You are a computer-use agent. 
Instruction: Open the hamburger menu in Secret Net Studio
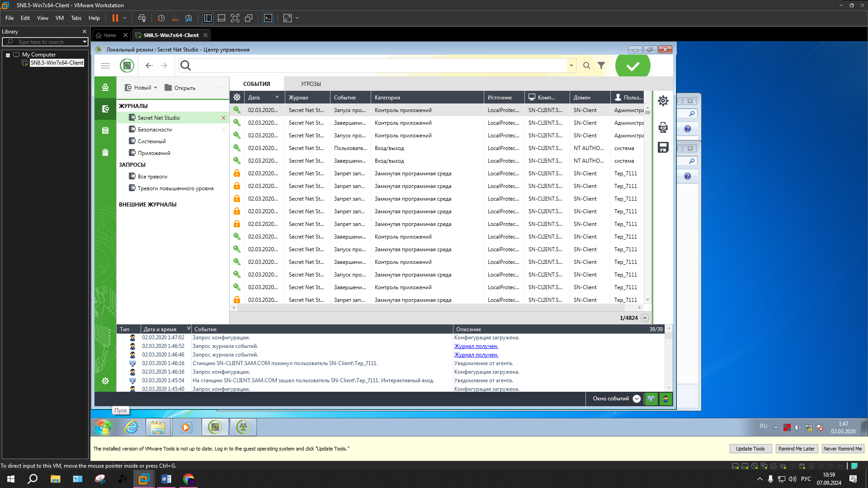[x=105, y=66]
